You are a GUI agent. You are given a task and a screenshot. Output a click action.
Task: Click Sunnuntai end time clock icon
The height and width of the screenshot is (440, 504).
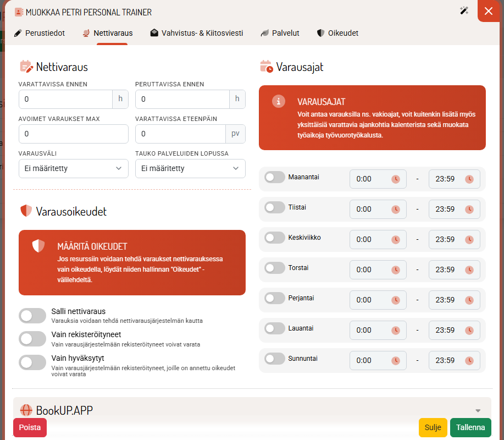(x=469, y=361)
